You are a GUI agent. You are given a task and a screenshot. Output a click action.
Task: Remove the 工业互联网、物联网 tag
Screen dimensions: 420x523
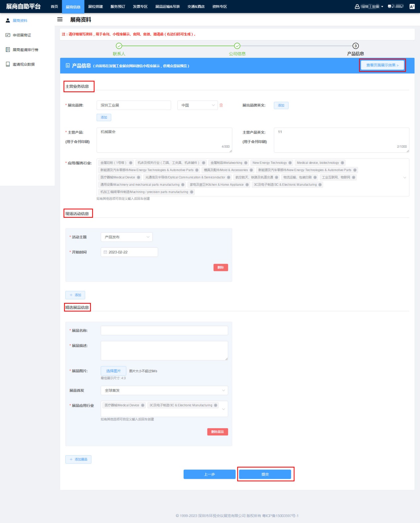pos(354,177)
